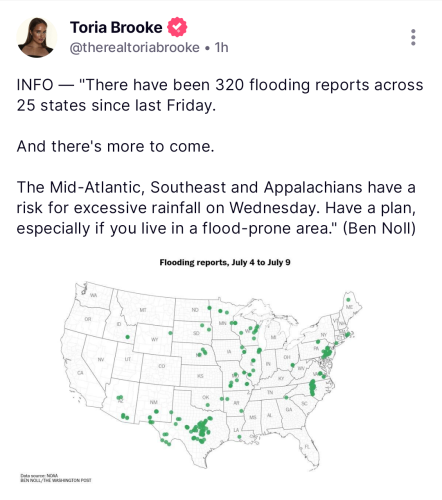This screenshot has height=500, width=442.
Task: Click the green flood dot in Maine
Action: (348, 300)
